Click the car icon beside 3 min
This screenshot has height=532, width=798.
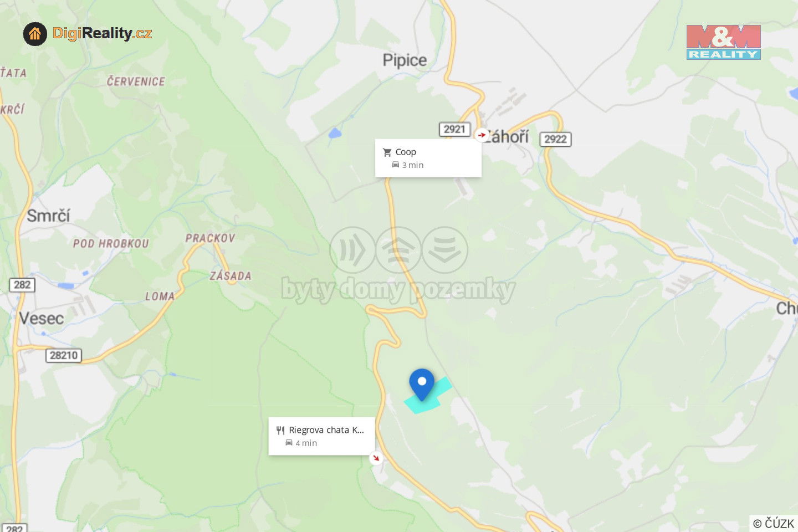[396, 165]
